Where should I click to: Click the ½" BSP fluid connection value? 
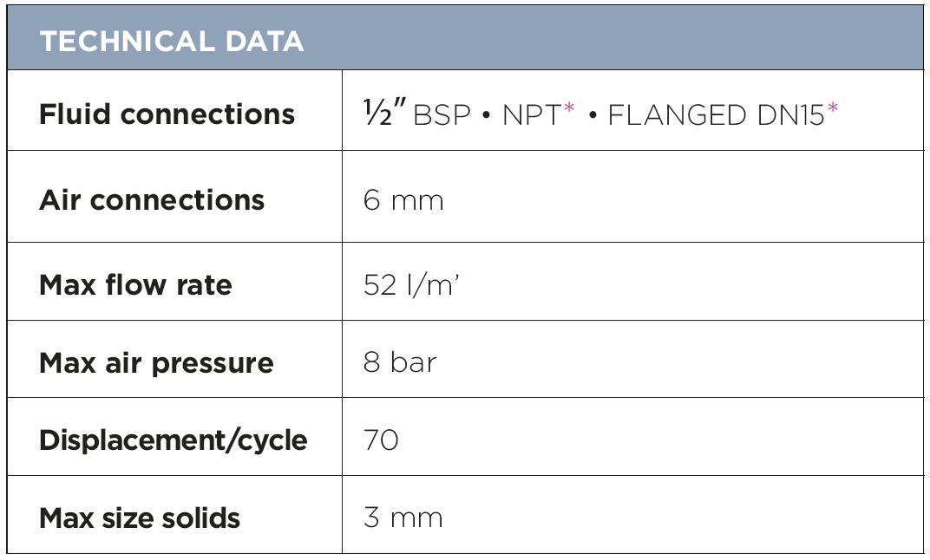[417, 113]
